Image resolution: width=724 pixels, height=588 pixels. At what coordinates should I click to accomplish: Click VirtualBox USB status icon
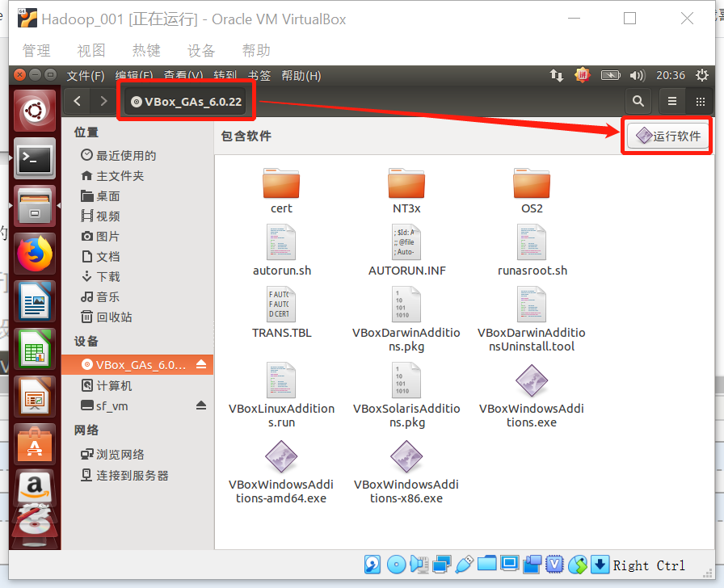(465, 565)
